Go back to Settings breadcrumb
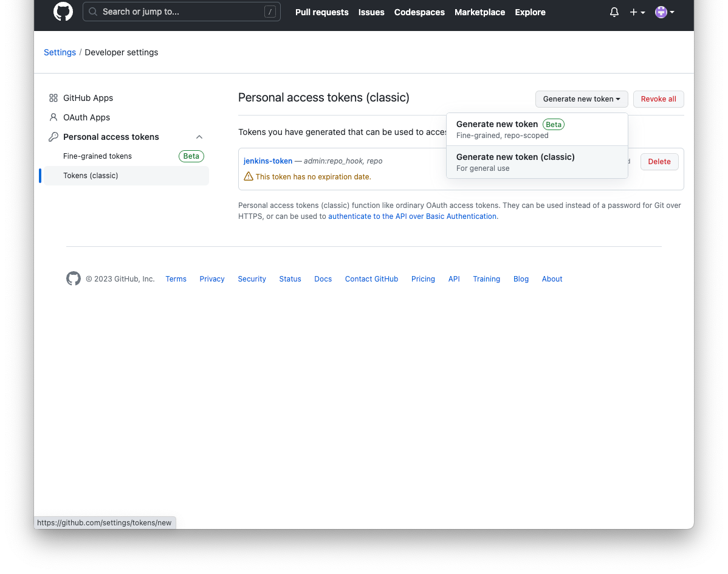The image size is (728, 574). click(60, 52)
